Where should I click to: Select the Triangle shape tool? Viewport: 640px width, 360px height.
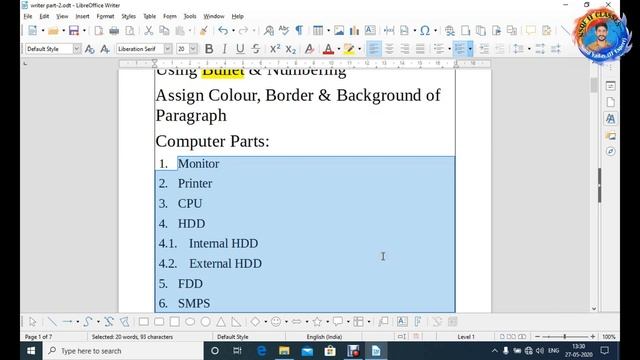(221, 322)
